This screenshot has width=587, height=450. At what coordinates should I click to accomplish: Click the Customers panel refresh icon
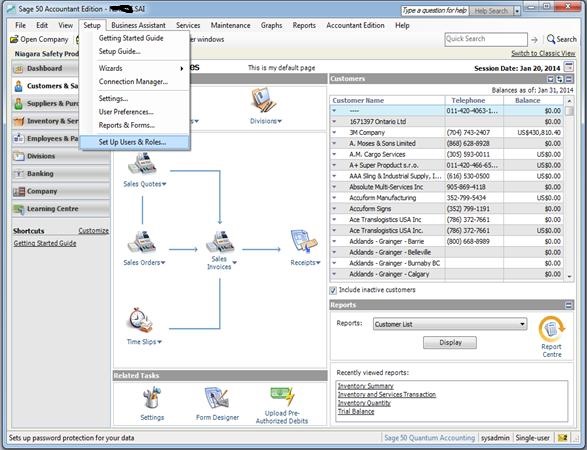pyautogui.click(x=559, y=79)
